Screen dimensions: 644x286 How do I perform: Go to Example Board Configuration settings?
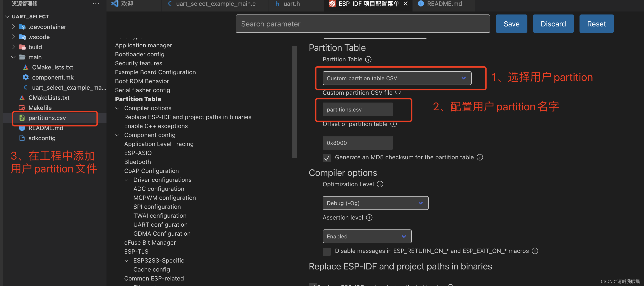click(x=155, y=72)
